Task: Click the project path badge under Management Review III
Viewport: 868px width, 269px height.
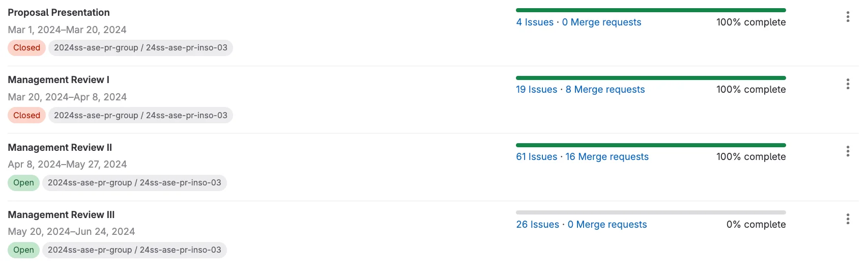Action: (x=134, y=250)
